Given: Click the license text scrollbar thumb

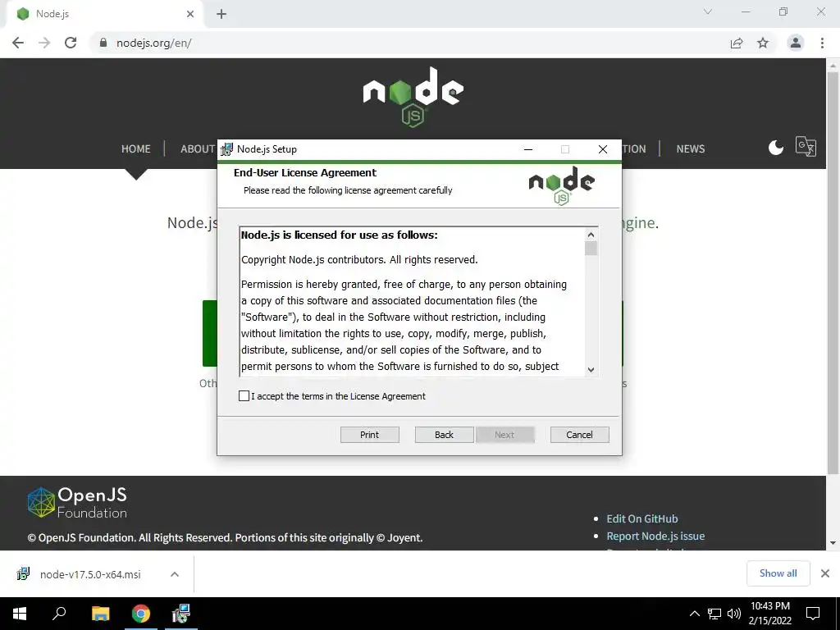Looking at the screenshot, I should pos(591,249).
